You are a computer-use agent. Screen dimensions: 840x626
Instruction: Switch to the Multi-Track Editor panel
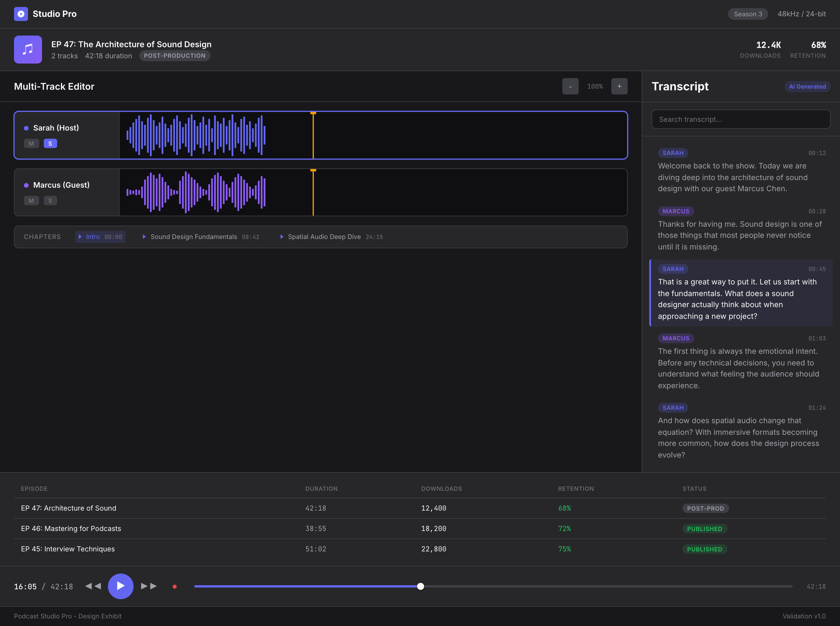coord(54,86)
